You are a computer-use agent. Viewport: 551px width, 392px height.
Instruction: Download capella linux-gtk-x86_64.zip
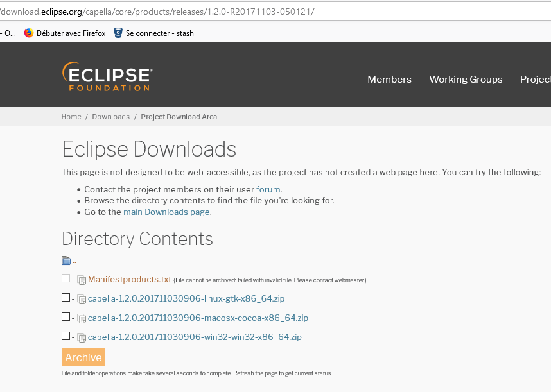[x=186, y=298]
